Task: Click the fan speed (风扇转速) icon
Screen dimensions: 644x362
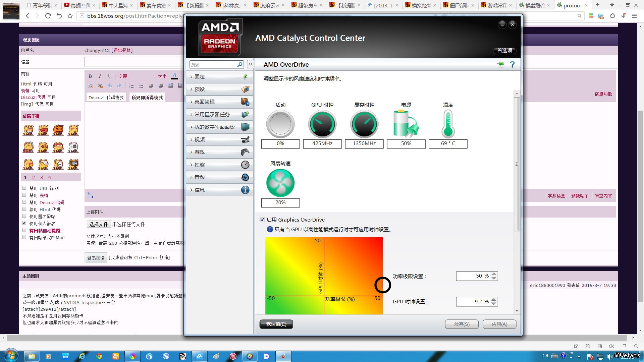Action: (x=280, y=183)
